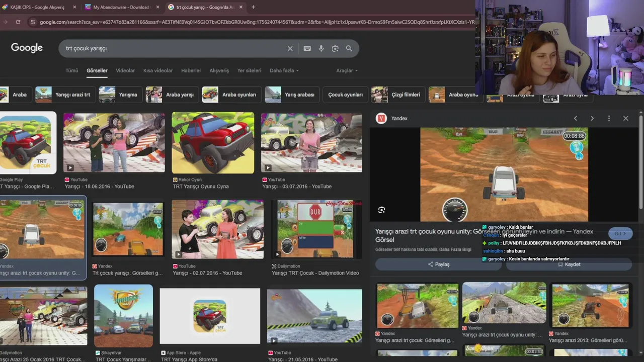Show next image in Yandex preview panel
Image resolution: width=644 pixels, height=362 pixels.
592,119
